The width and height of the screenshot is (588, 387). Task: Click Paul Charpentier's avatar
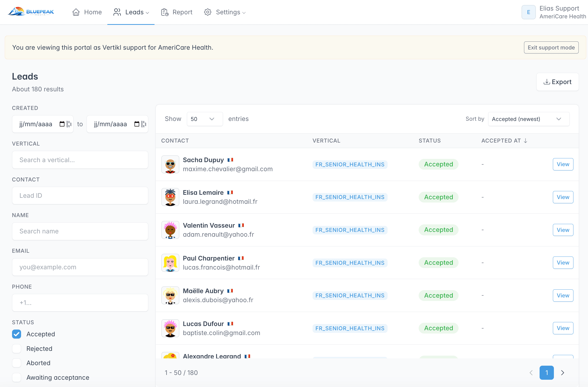(170, 263)
